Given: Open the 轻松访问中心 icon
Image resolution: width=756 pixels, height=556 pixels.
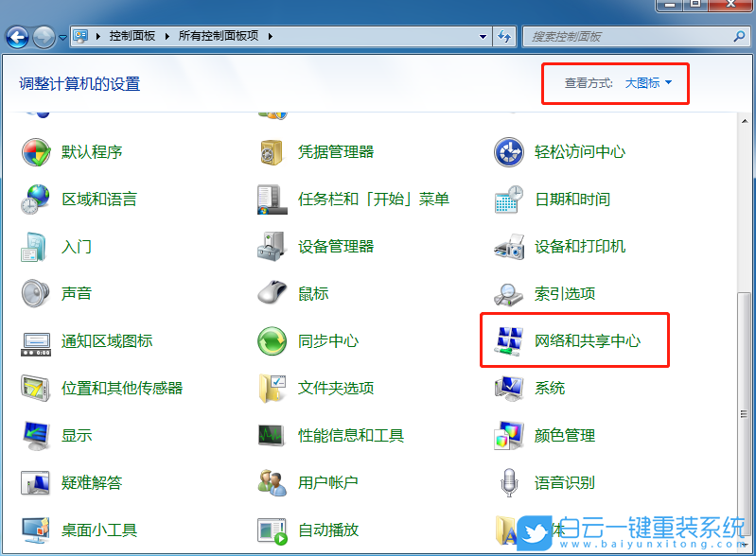Looking at the screenshot, I should point(509,152).
